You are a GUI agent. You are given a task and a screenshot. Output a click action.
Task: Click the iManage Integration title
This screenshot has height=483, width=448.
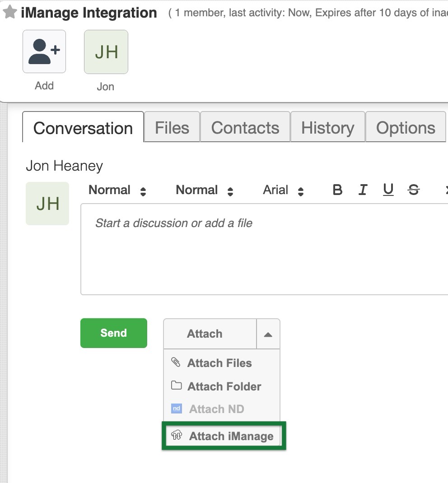pyautogui.click(x=89, y=13)
